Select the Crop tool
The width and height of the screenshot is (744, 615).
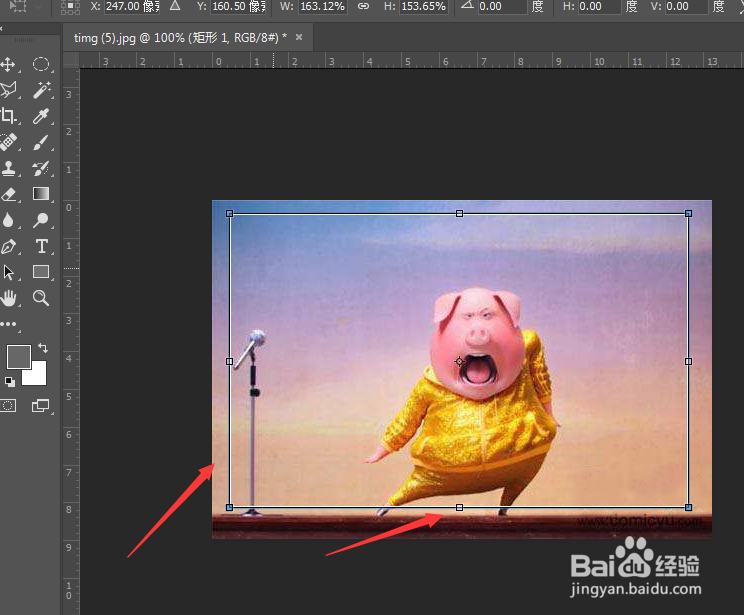8,116
